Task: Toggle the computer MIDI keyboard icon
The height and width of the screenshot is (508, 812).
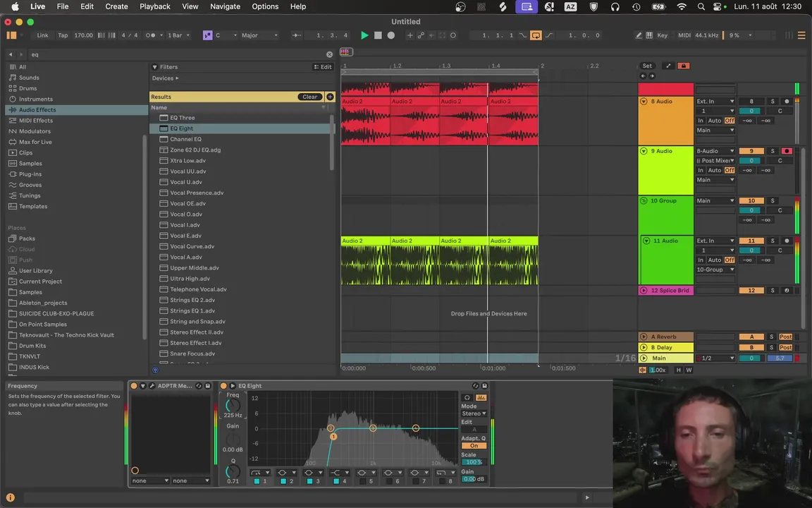Action: pos(649,35)
